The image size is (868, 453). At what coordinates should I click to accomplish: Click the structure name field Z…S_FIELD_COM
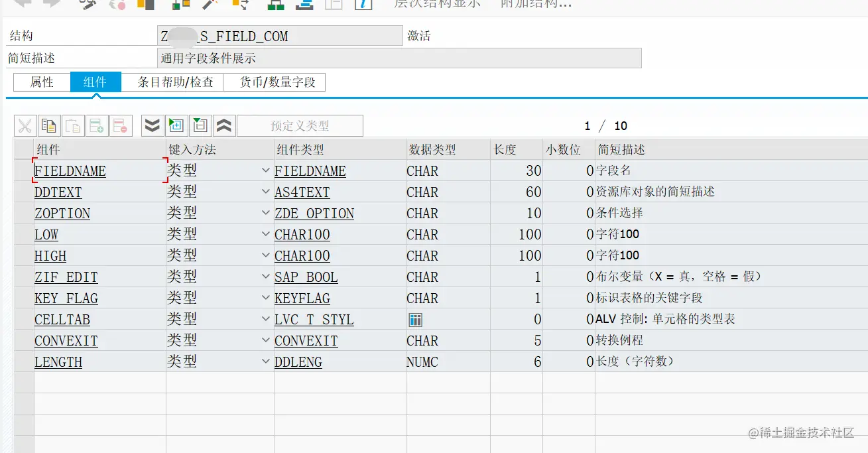pos(280,36)
